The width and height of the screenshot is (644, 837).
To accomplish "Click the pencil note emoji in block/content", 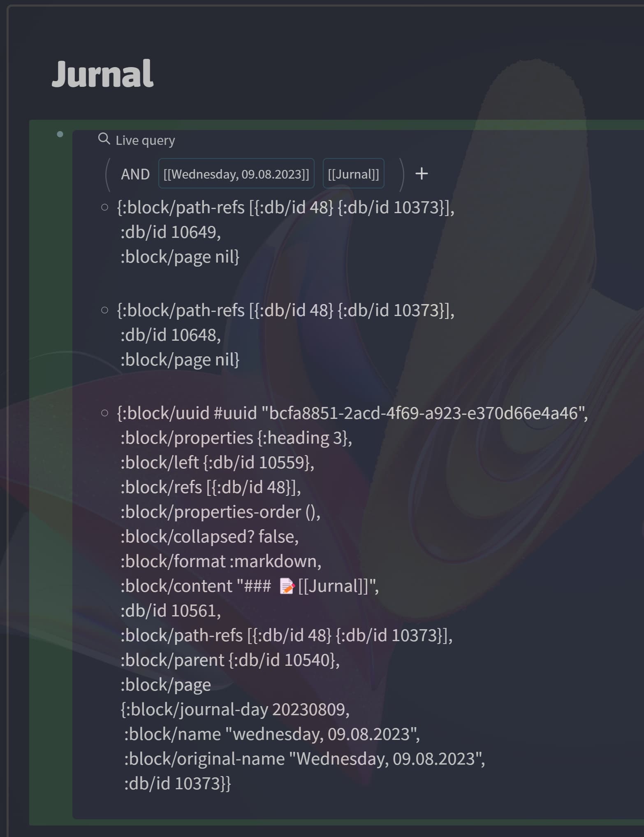I will [x=287, y=586].
